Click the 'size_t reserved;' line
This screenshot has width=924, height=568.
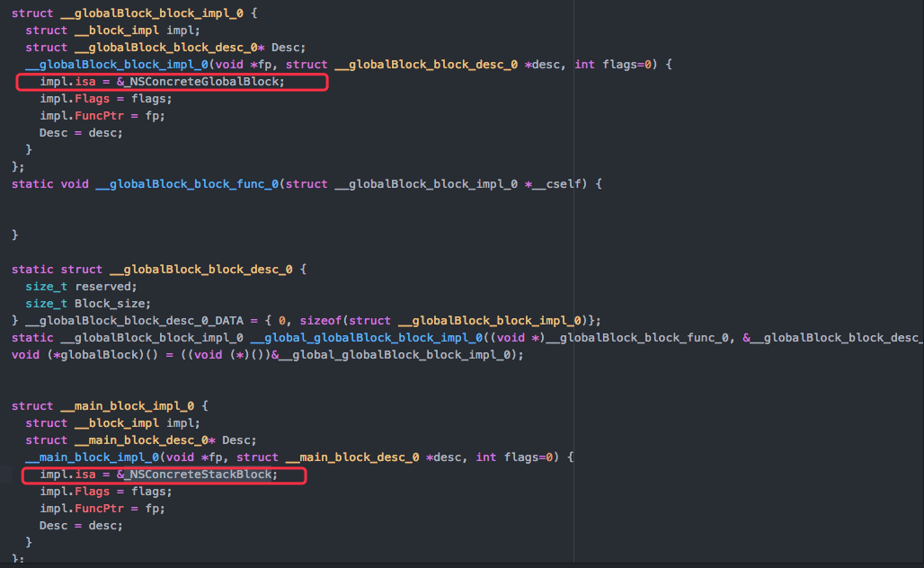[x=81, y=287]
